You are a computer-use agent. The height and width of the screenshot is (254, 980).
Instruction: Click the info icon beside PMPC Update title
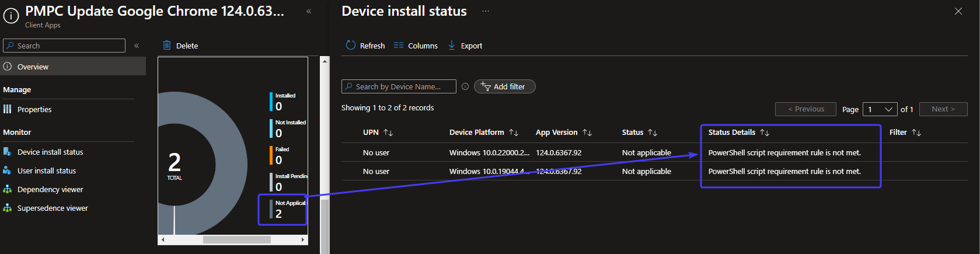point(11,16)
